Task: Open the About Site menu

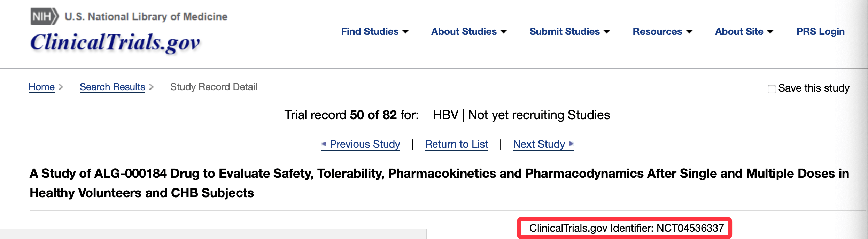Action: pyautogui.click(x=744, y=32)
